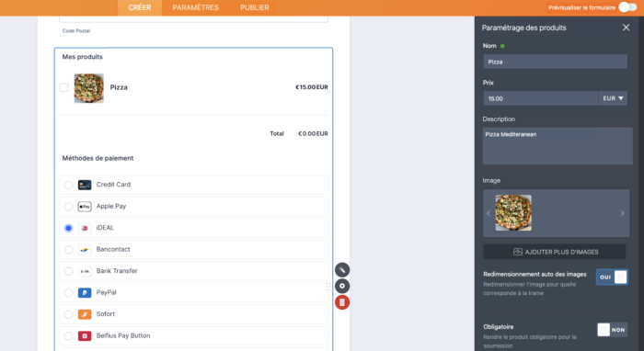
Task: Click the €15.00 EUR price text
Action: [311, 87]
